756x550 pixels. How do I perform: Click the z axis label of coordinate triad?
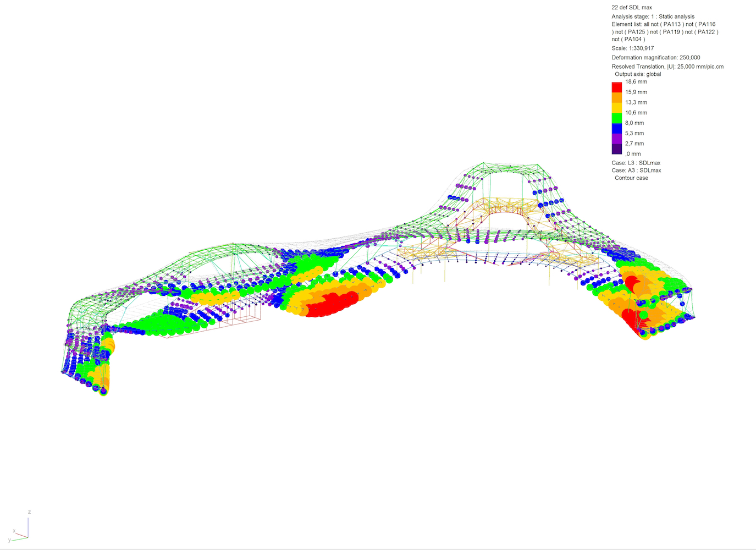point(29,512)
